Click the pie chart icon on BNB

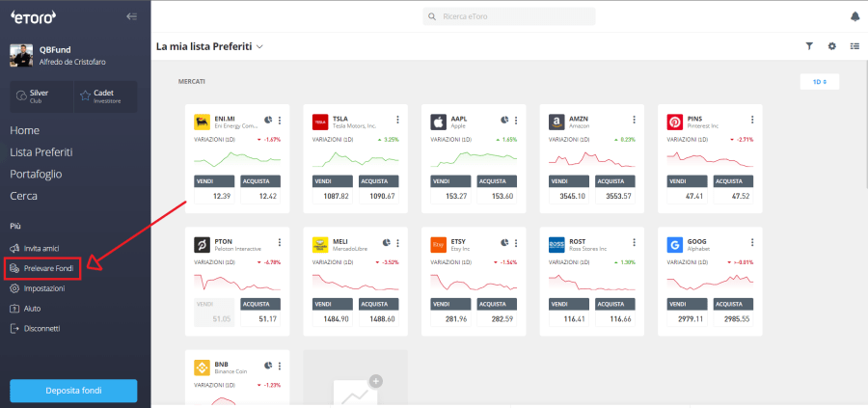pyautogui.click(x=268, y=366)
